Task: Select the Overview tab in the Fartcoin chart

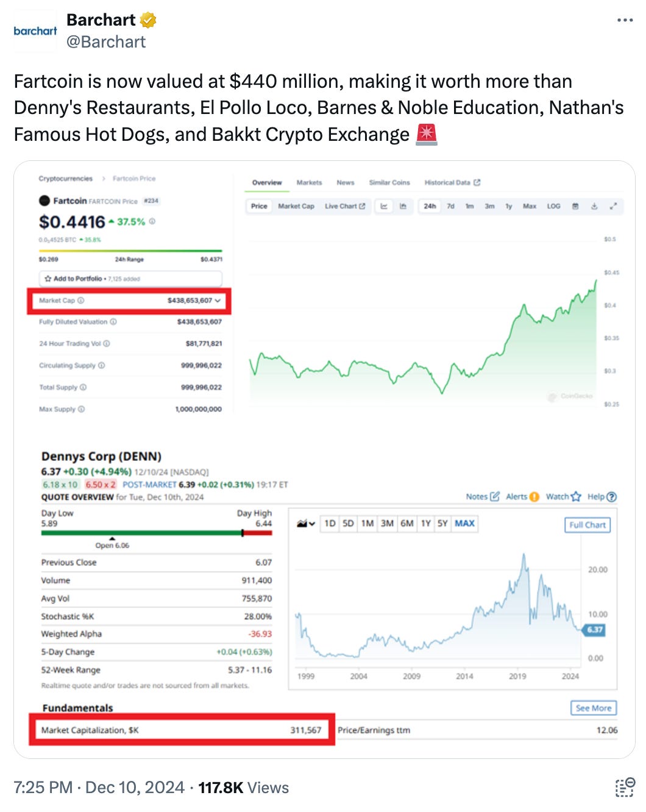Action: point(267,182)
